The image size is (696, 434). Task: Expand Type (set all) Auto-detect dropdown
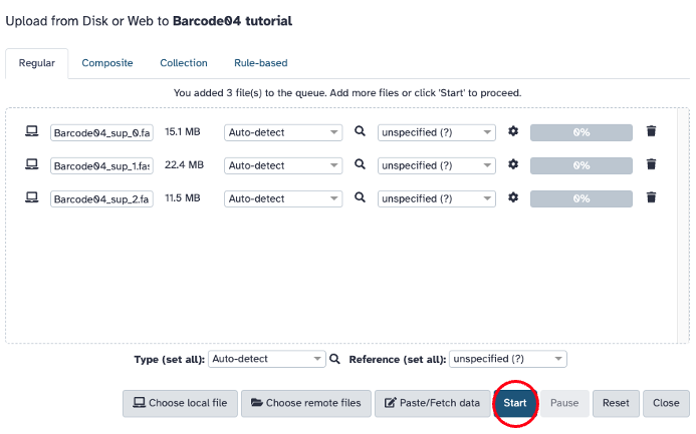coord(267,359)
